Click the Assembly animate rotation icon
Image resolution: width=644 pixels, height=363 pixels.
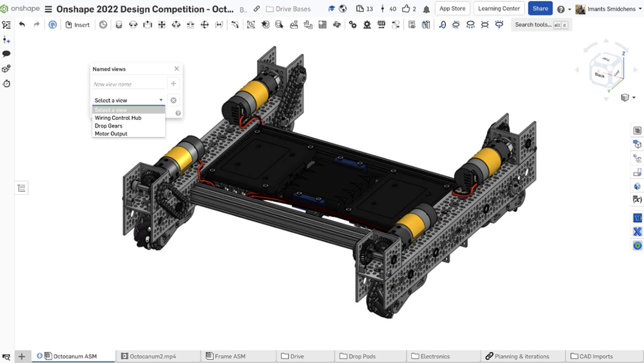click(x=456, y=25)
